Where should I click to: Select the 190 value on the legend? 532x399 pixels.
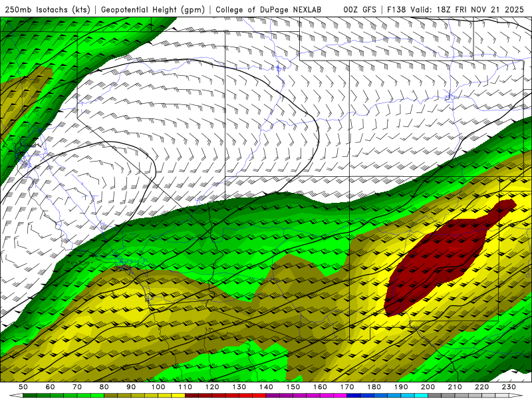tap(401, 387)
